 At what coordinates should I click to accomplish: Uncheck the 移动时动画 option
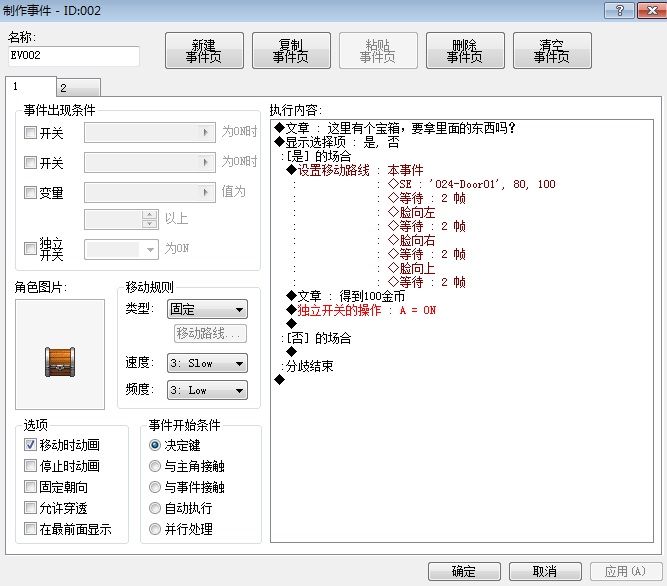[x=30, y=445]
